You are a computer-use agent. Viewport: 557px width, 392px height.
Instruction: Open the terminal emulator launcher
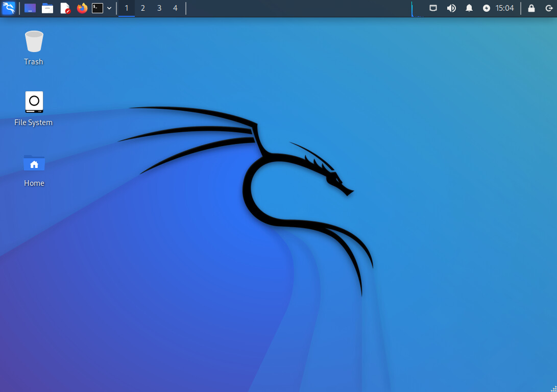(98, 8)
